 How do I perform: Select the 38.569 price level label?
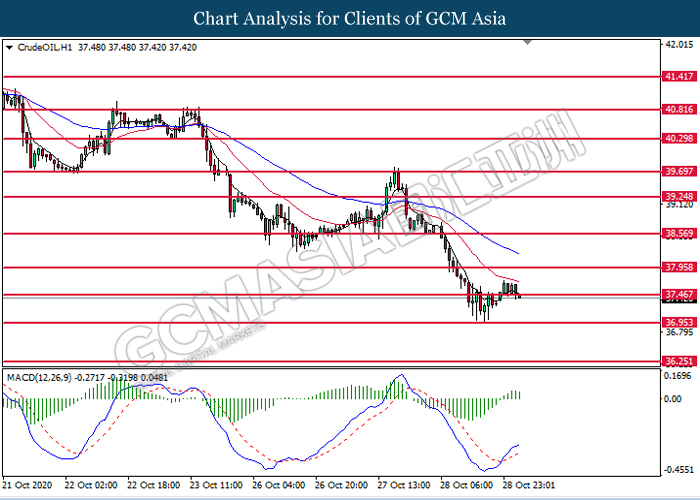pyautogui.click(x=679, y=233)
